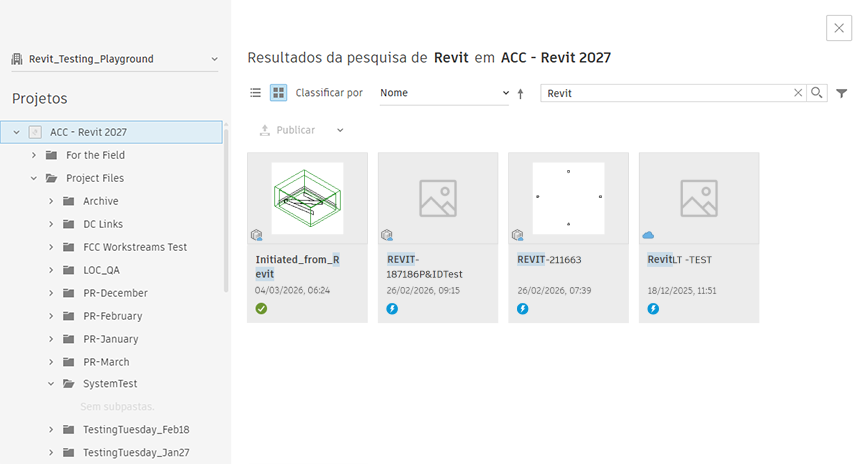Click workshared model icon on REVIT-211663
Screen dimensions: 860x464
click(518, 235)
